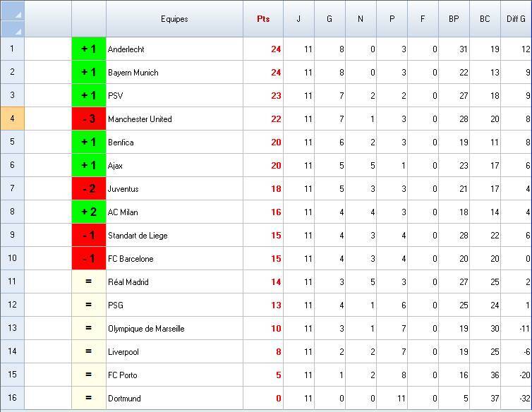The width and height of the screenshot is (532, 412).
Task: Click PSG's equals rank indicator cell
Action: pos(89,305)
